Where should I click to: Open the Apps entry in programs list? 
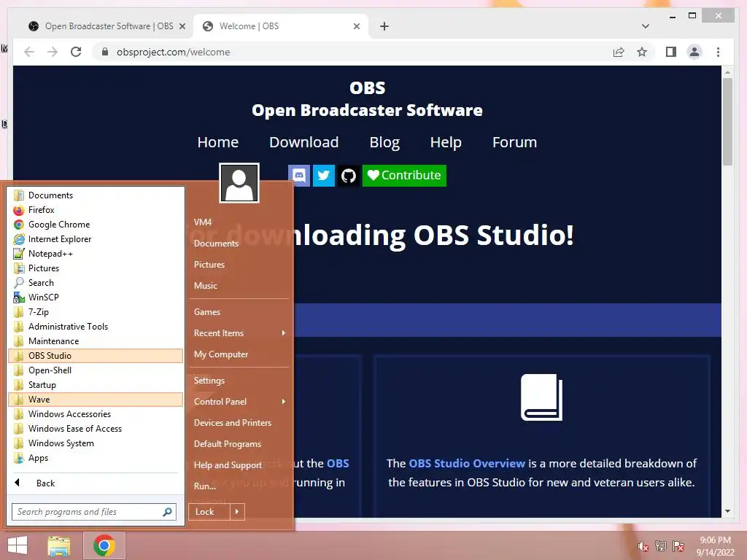(x=96, y=458)
